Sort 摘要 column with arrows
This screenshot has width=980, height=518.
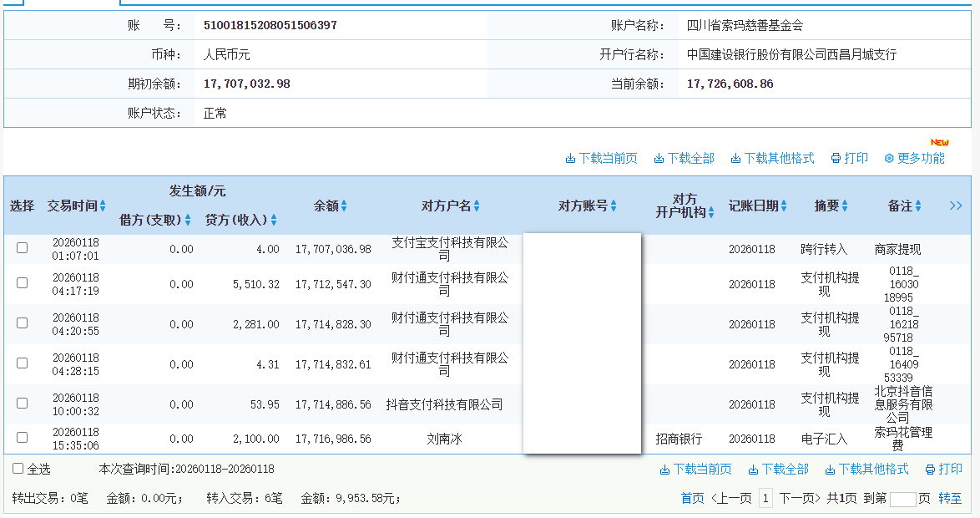pos(845,206)
